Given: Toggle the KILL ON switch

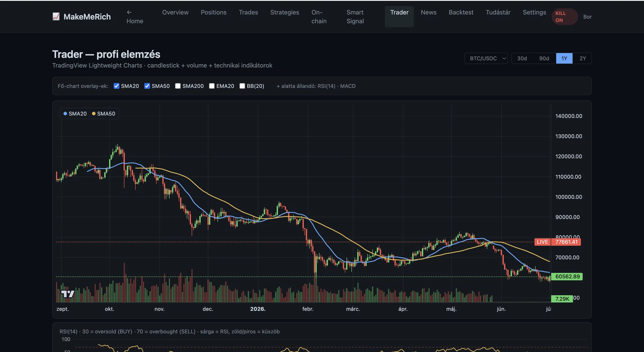Looking at the screenshot, I should [x=564, y=17].
